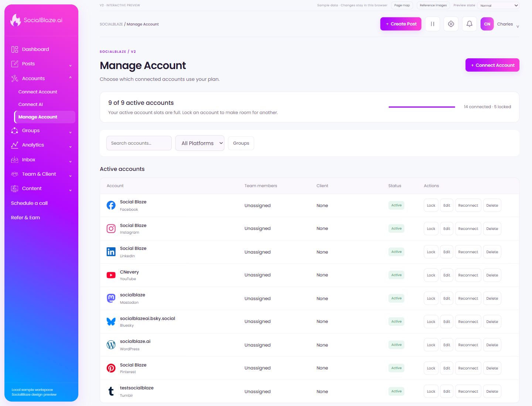The width and height of the screenshot is (532, 406).
Task: Click the LinkedIn account icon
Action: [x=111, y=252]
